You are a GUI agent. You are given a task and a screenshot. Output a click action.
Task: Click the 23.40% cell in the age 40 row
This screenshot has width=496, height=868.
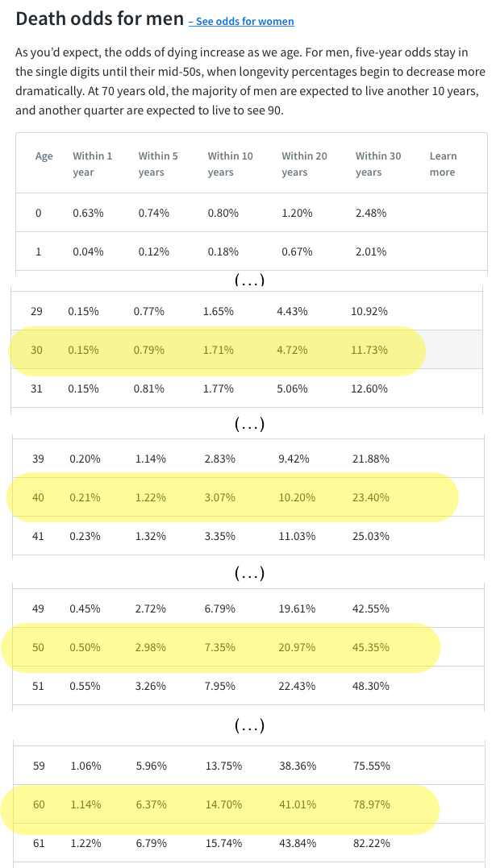(372, 497)
